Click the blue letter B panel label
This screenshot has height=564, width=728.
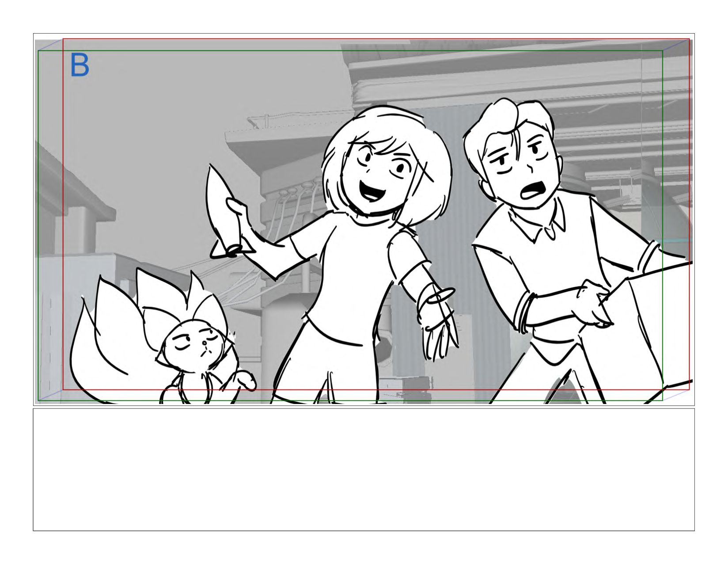click(x=80, y=65)
